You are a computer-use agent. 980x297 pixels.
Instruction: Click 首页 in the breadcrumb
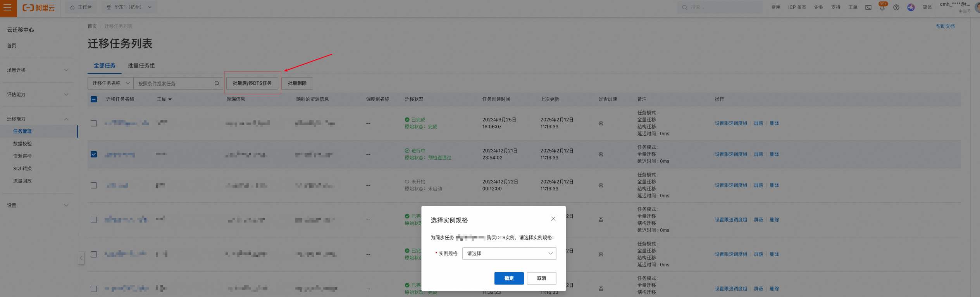click(92, 26)
